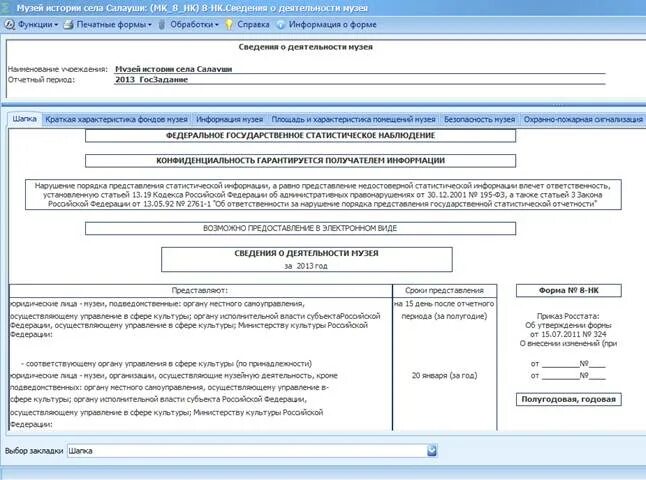Switch to the Шапка tab
The width and height of the screenshot is (646, 480).
24,119
